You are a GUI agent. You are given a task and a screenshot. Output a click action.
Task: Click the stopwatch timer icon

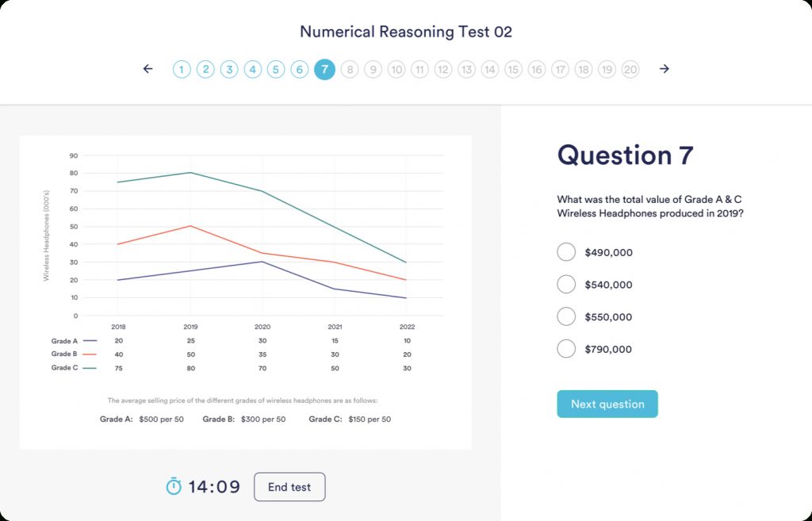coord(174,486)
